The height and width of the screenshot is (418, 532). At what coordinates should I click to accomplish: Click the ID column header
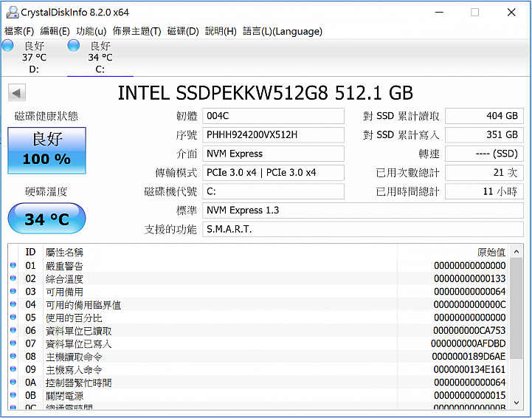[30, 252]
